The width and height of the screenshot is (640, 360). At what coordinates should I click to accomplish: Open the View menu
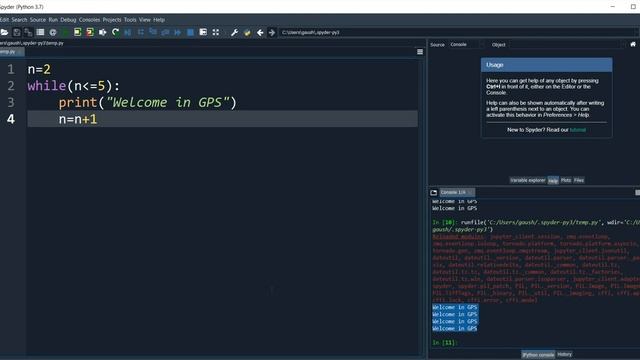click(x=144, y=20)
